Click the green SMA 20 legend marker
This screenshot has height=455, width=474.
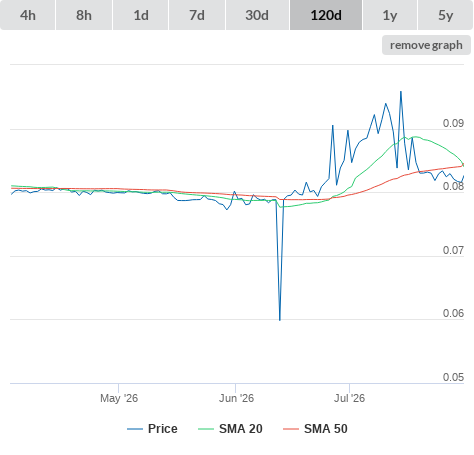coord(206,429)
